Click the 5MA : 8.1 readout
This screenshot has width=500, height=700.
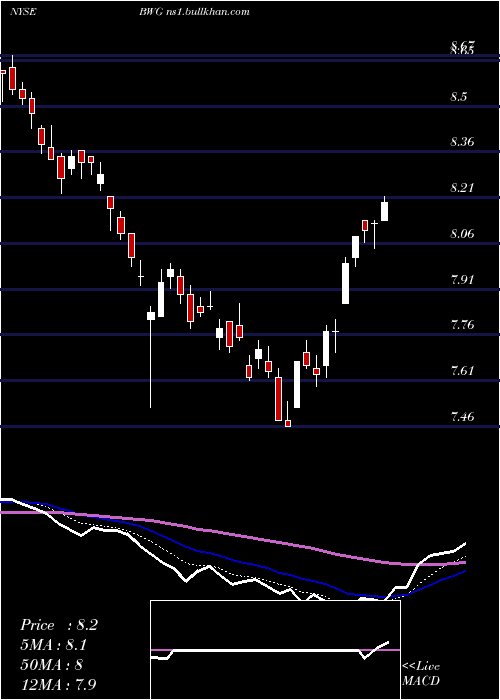(54, 645)
